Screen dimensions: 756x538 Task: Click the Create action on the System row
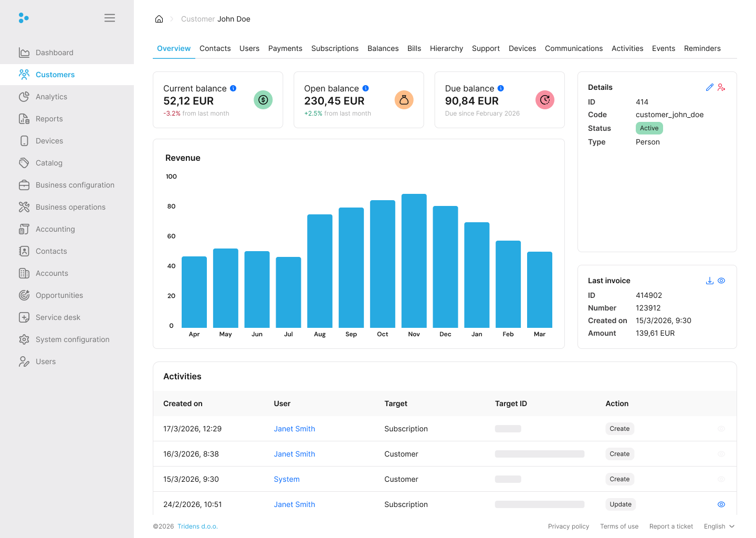pos(619,479)
